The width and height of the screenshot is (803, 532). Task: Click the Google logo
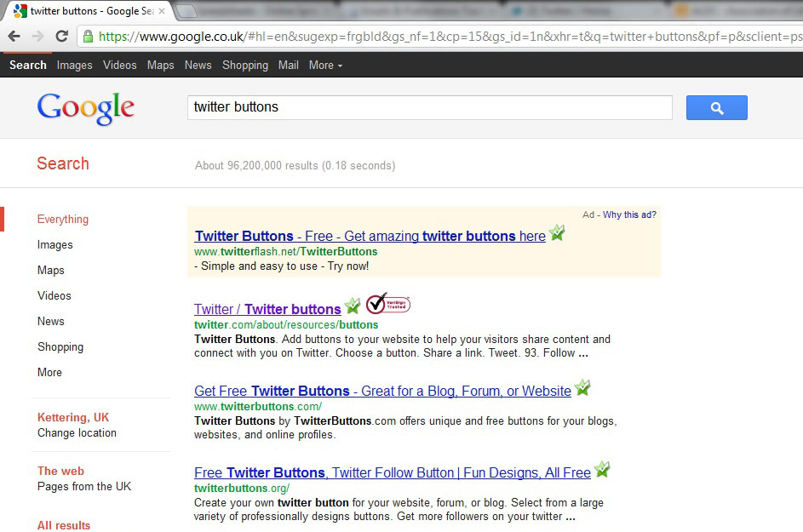tap(85, 108)
